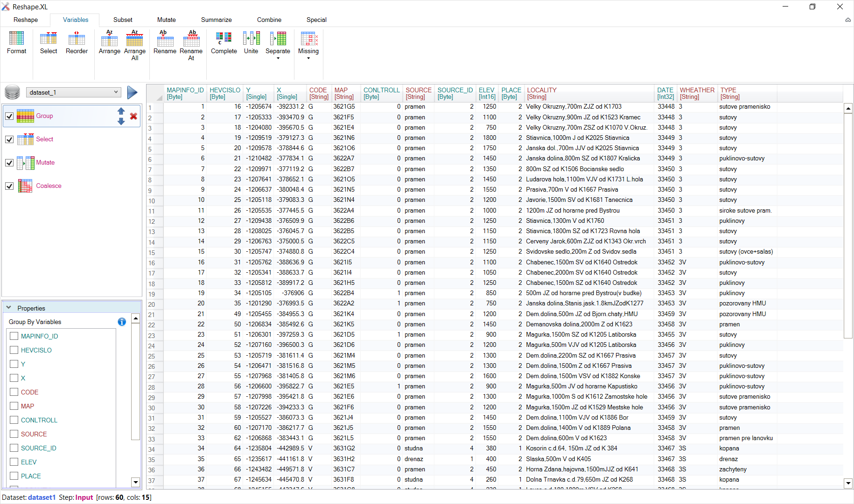Click the data grid vertical scrollbar thumb
Screen dimensions: 854x504
(848, 226)
